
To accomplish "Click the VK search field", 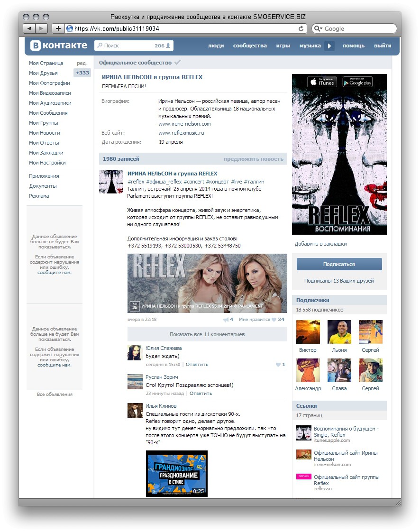I will pos(134,46).
